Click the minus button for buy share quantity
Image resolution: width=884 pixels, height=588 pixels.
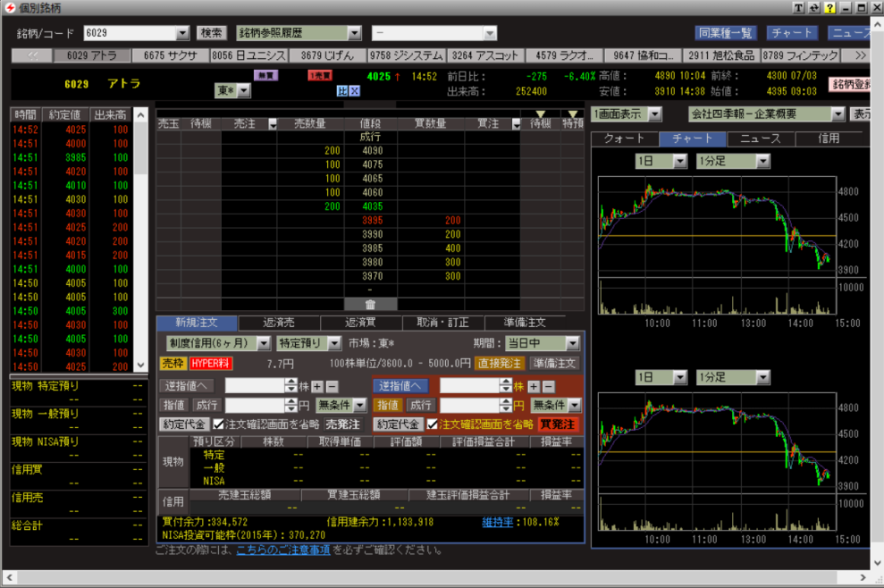[x=549, y=386]
